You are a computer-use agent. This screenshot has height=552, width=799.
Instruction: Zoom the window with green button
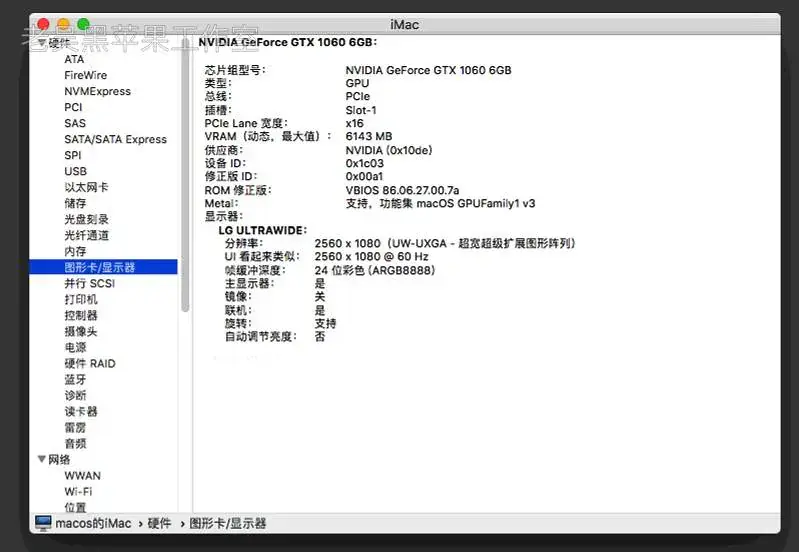pyautogui.click(x=84, y=24)
